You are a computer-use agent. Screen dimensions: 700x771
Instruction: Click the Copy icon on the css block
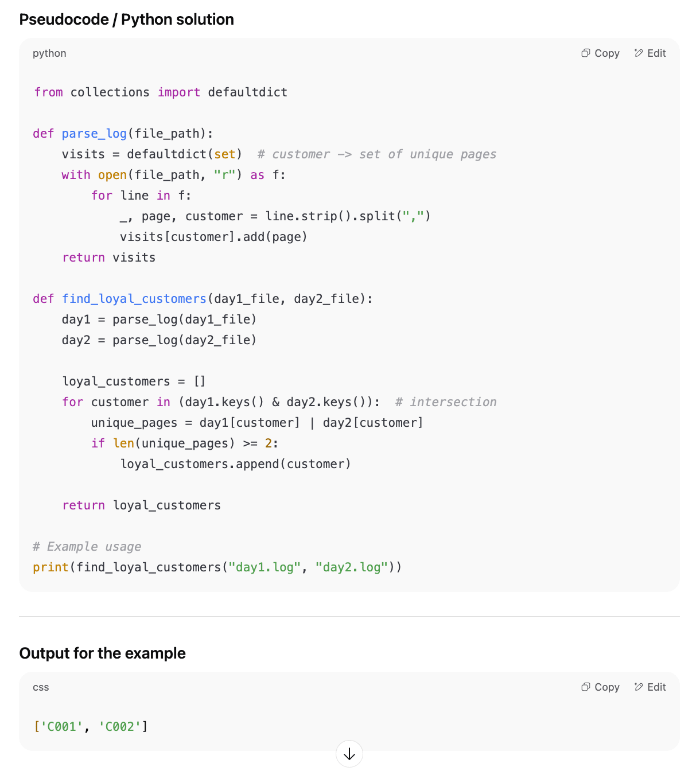pos(585,687)
